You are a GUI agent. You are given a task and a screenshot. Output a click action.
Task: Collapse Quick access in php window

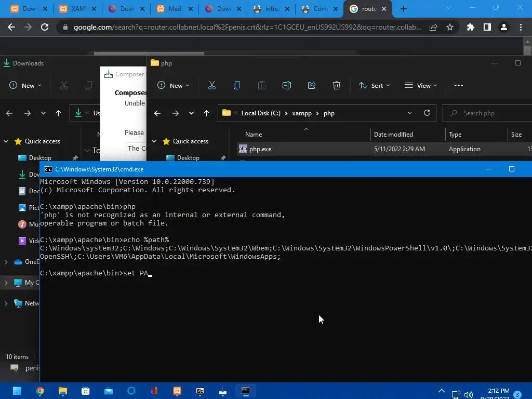point(154,141)
